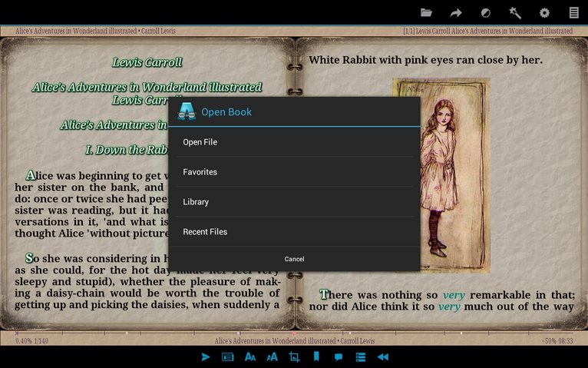Image resolution: width=588 pixels, height=368 pixels.
Task: Click the rewind double-arrow icon
Action: point(382,356)
